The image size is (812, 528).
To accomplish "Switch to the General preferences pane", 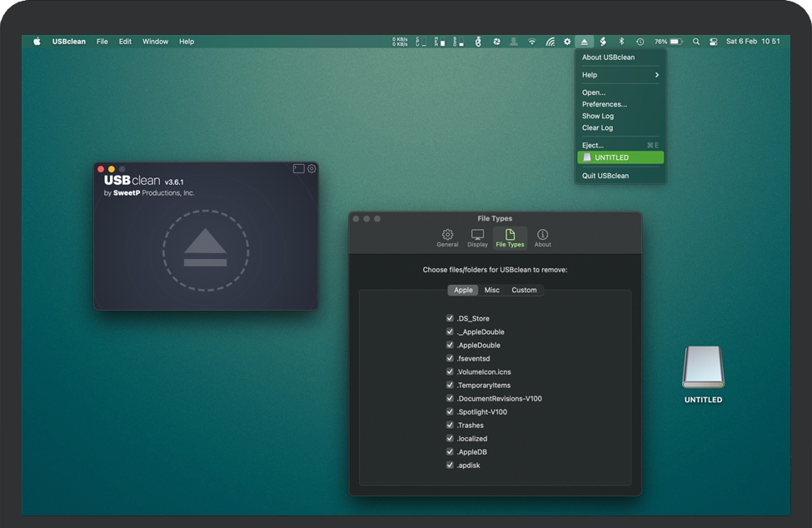I will tap(447, 238).
